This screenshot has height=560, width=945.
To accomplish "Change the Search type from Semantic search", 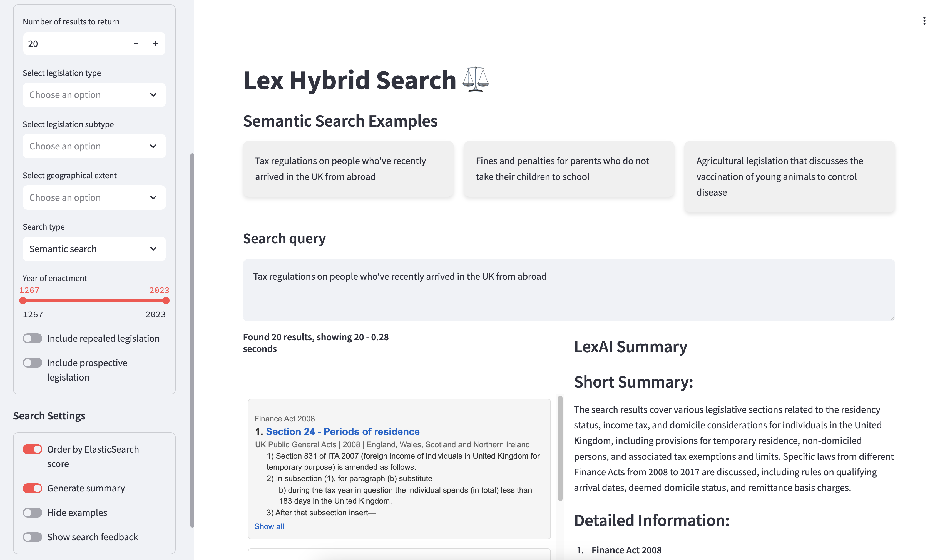I will (x=94, y=249).
